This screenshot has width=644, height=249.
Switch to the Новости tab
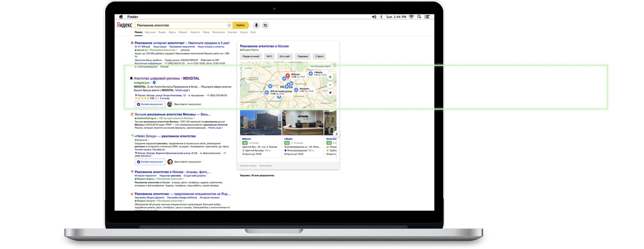coord(195,32)
